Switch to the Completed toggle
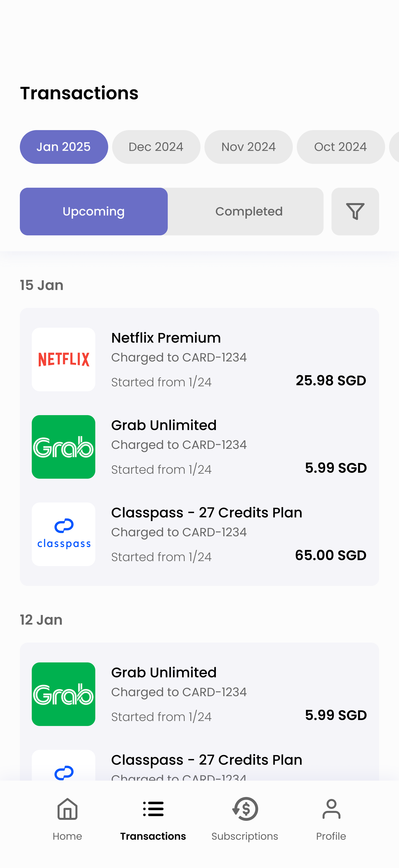The image size is (399, 868). tap(248, 211)
